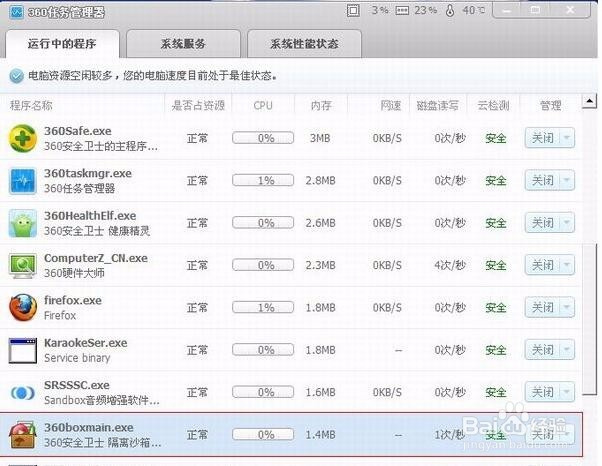Close ComputerZ_CN.exe with its 关闭 button
602x466 pixels.
tap(542, 265)
